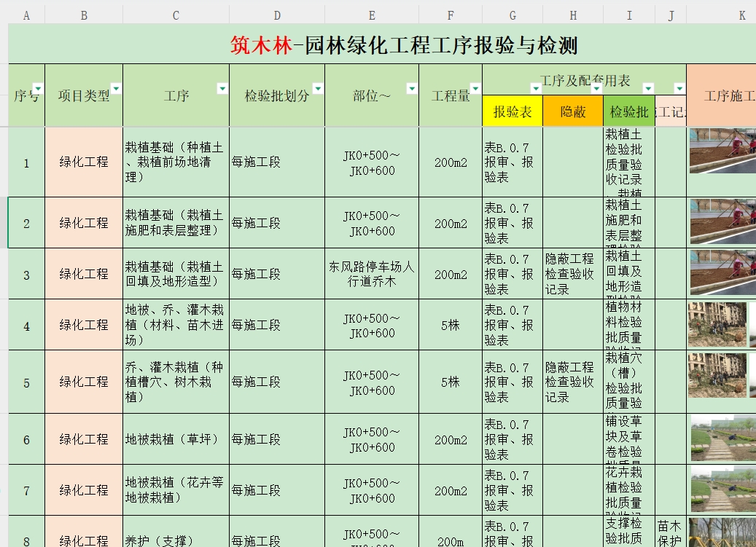This screenshot has width=756, height=547.
Task: Open the row 1 construction photo thumbnail
Action: 722,151
